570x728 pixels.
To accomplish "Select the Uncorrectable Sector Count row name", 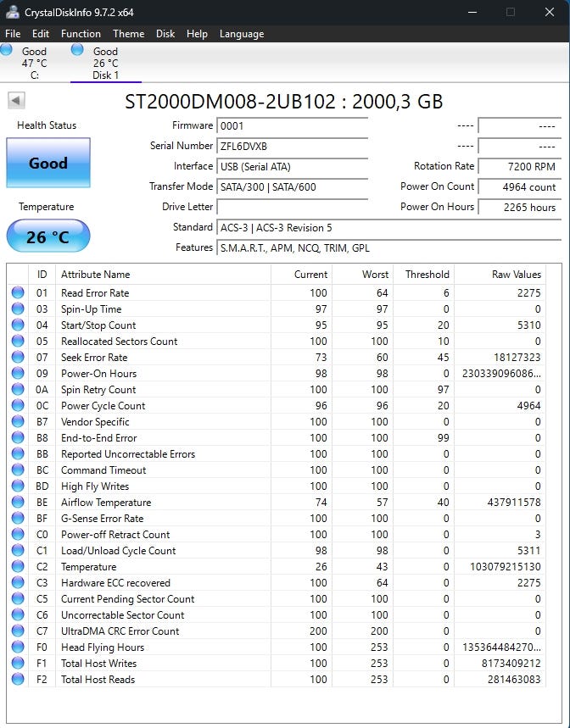I will [123, 614].
